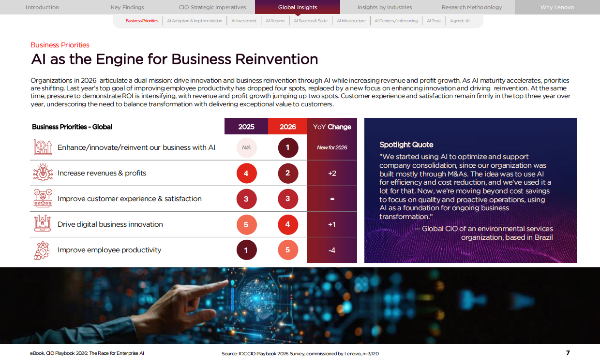Select the AI Trust sub-tab

pyautogui.click(x=434, y=21)
